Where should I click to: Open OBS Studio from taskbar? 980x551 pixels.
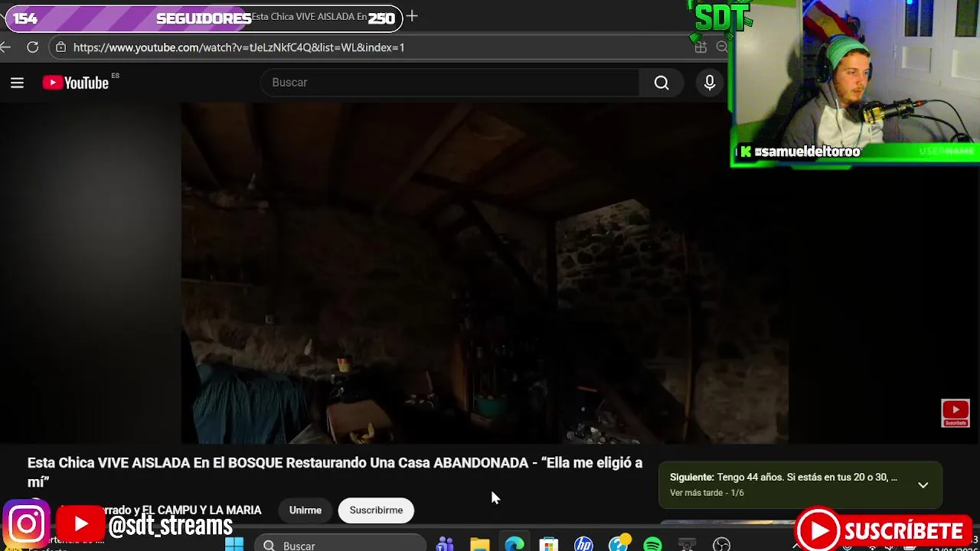[x=721, y=545]
